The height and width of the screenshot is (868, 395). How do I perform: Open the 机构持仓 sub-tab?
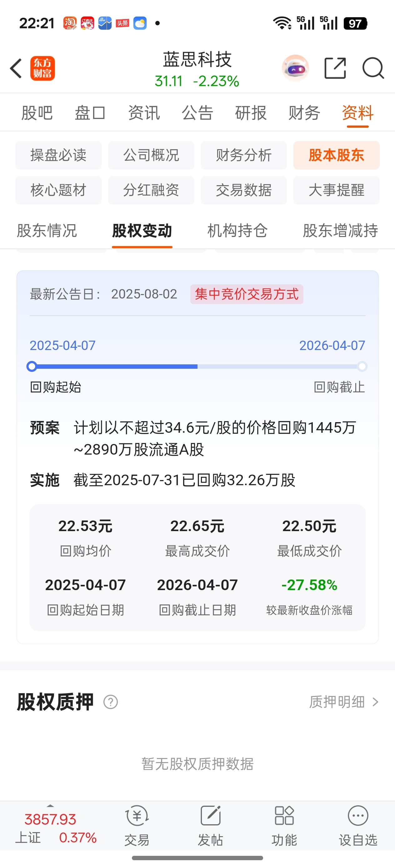click(237, 231)
